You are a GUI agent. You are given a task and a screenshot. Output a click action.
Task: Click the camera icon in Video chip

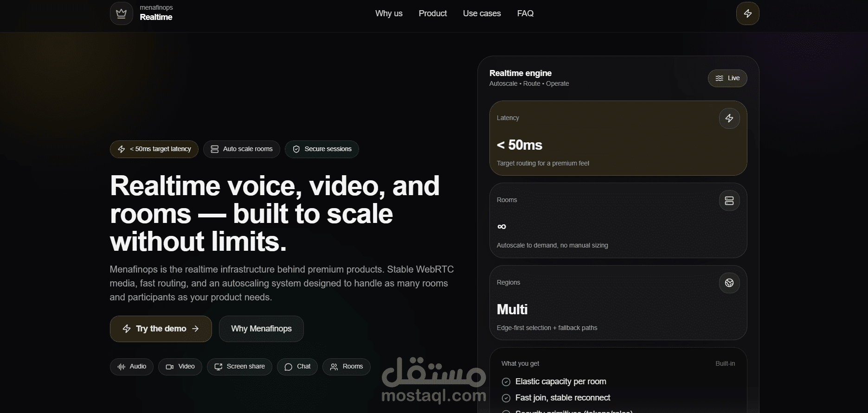pyautogui.click(x=170, y=367)
